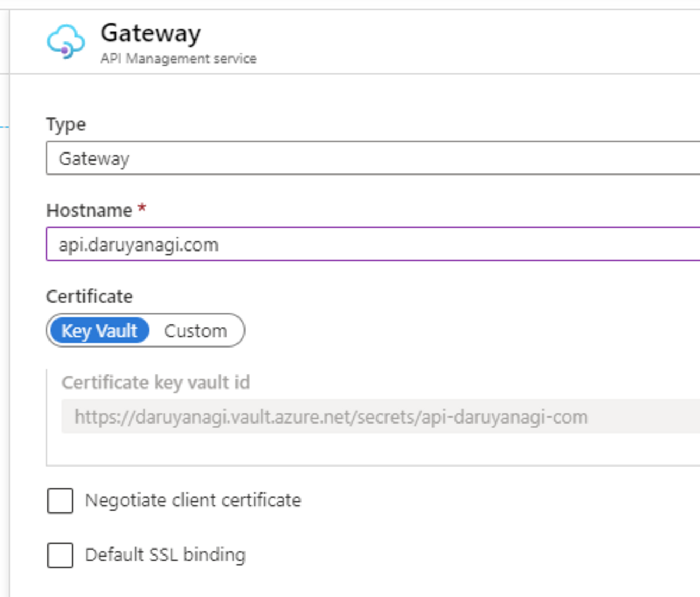Image resolution: width=700 pixels, height=597 pixels.
Task: Click the API Management cloud icon
Action: [65, 41]
